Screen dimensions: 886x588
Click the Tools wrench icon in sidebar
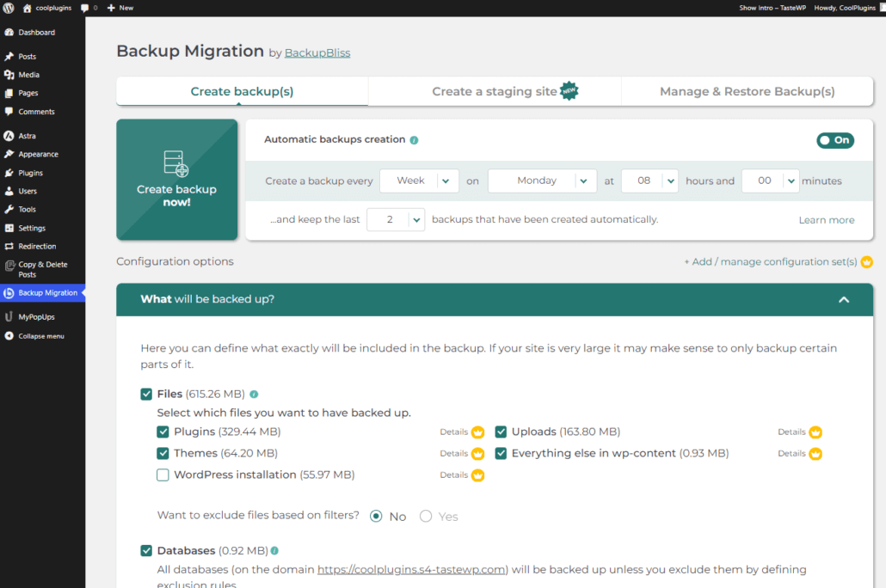pyautogui.click(x=9, y=209)
